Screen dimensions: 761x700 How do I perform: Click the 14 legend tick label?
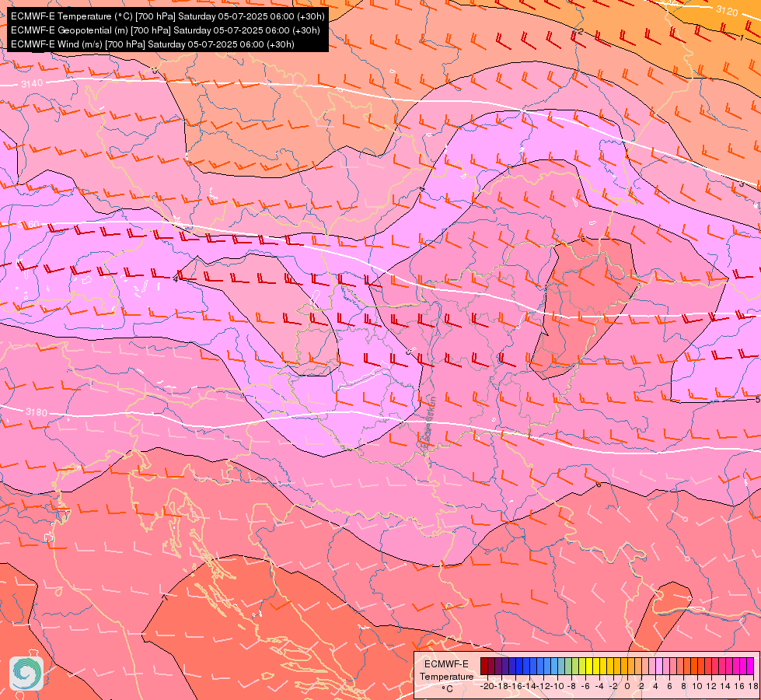pos(725,686)
